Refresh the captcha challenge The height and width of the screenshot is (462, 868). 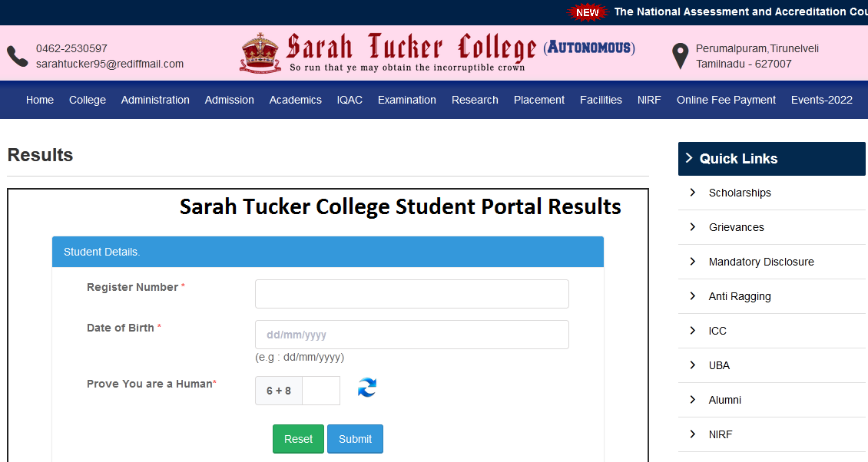(x=366, y=388)
